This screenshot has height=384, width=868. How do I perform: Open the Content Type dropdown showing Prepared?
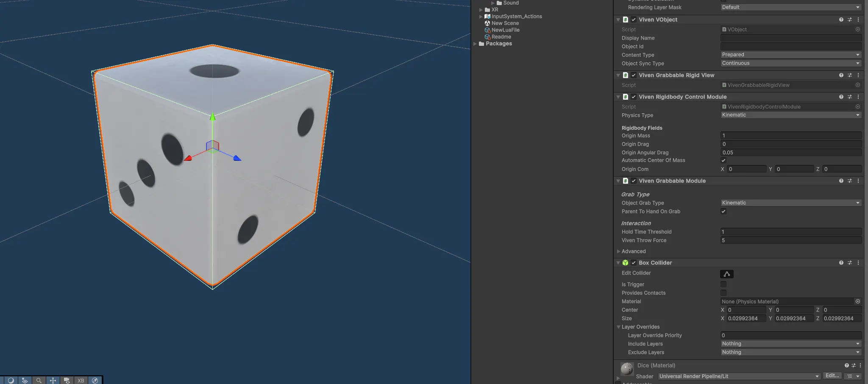(x=791, y=55)
